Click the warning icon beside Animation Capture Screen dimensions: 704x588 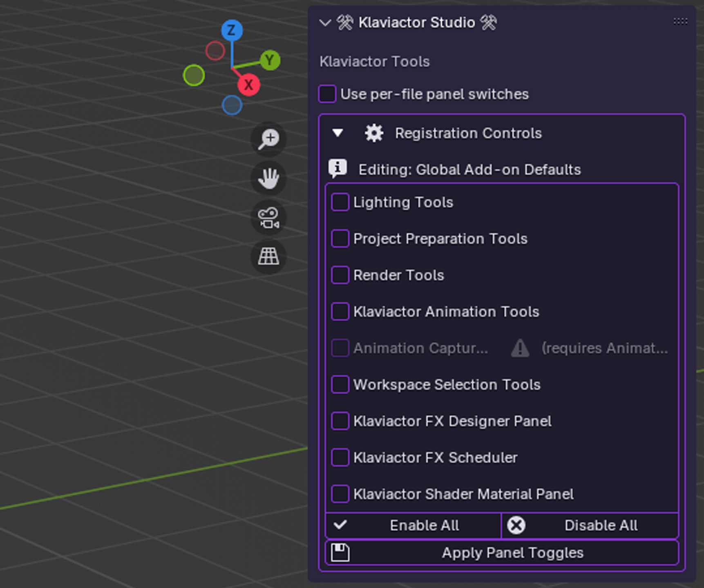pyautogui.click(x=519, y=348)
